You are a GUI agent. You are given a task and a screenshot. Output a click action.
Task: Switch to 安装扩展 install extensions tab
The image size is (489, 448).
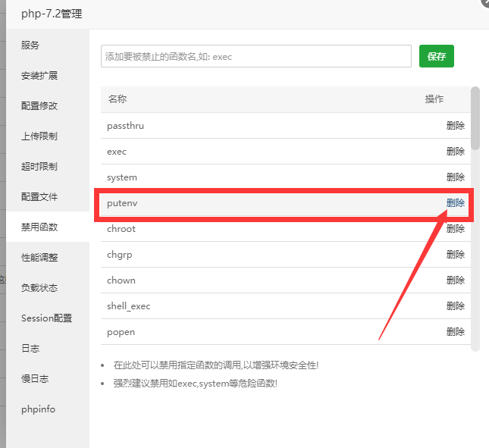tap(39, 76)
